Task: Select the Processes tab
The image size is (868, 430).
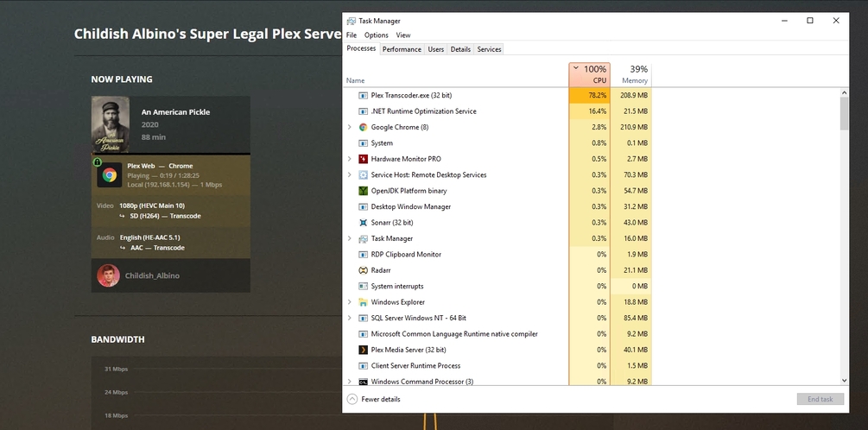Action: tap(361, 48)
